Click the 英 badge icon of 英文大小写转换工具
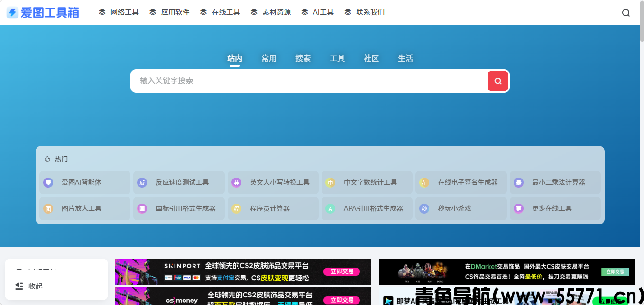Screen dimensions: 644x305 pyautogui.click(x=236, y=182)
